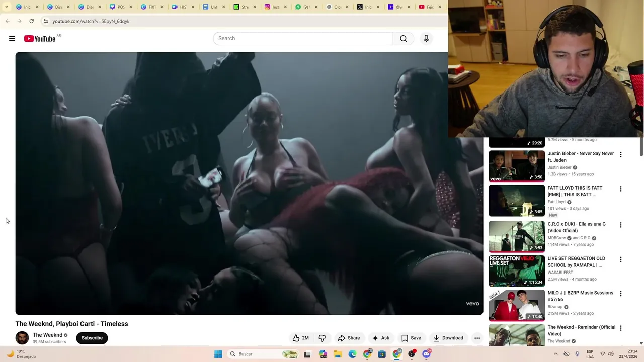Open Task View on taskbar
The width and height of the screenshot is (644, 362).
307,354
